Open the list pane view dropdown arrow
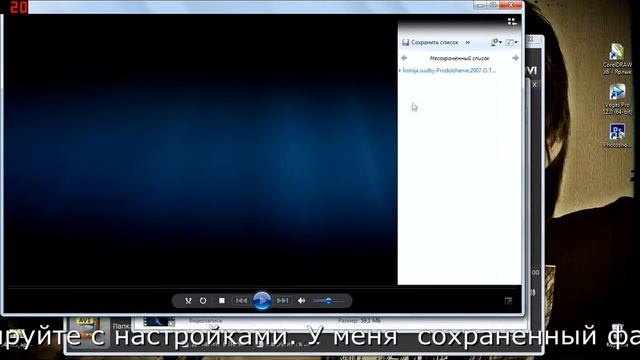 pyautogui.click(x=516, y=42)
